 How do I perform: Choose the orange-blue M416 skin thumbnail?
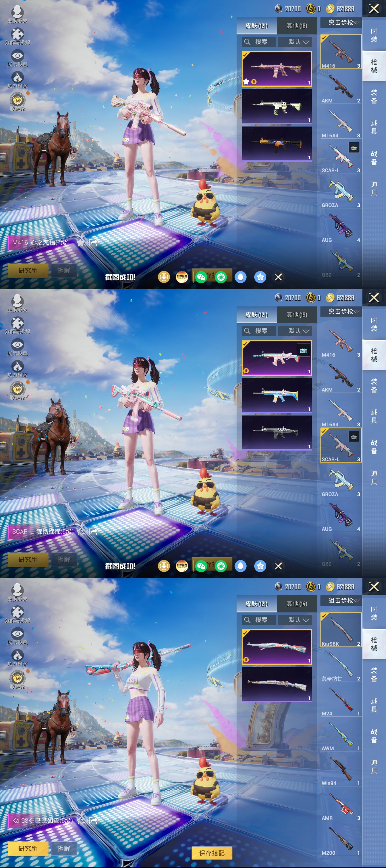[277, 144]
